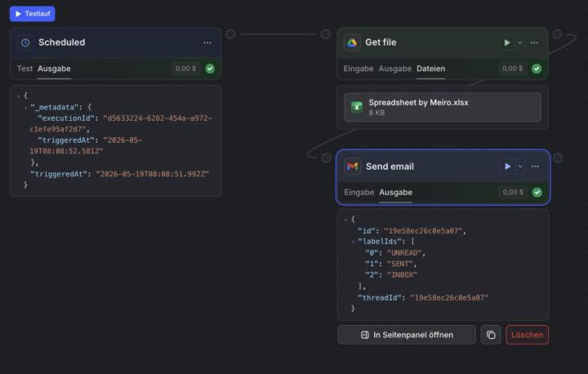Click In Seitenpanel öffnen button
This screenshot has width=588, height=374.
click(x=407, y=335)
